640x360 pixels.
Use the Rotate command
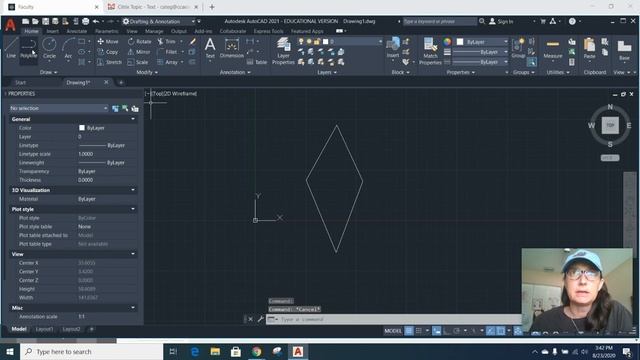pyautogui.click(x=139, y=41)
